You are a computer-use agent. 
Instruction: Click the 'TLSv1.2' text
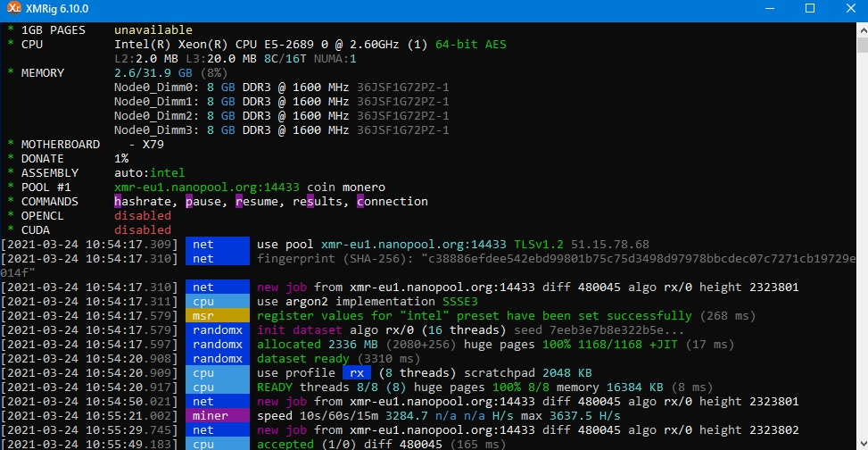[539, 245]
